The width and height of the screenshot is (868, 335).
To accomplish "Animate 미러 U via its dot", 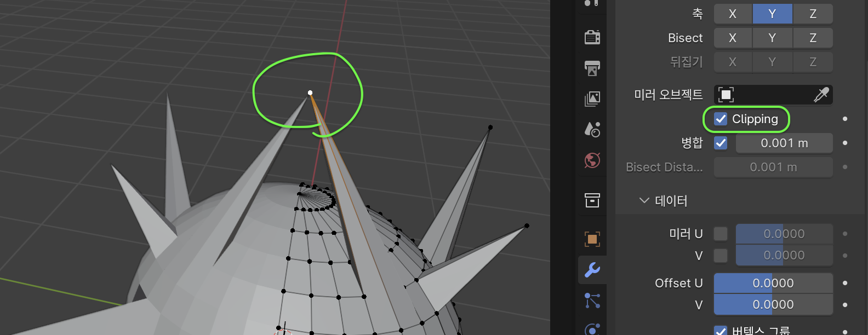I will (x=845, y=234).
